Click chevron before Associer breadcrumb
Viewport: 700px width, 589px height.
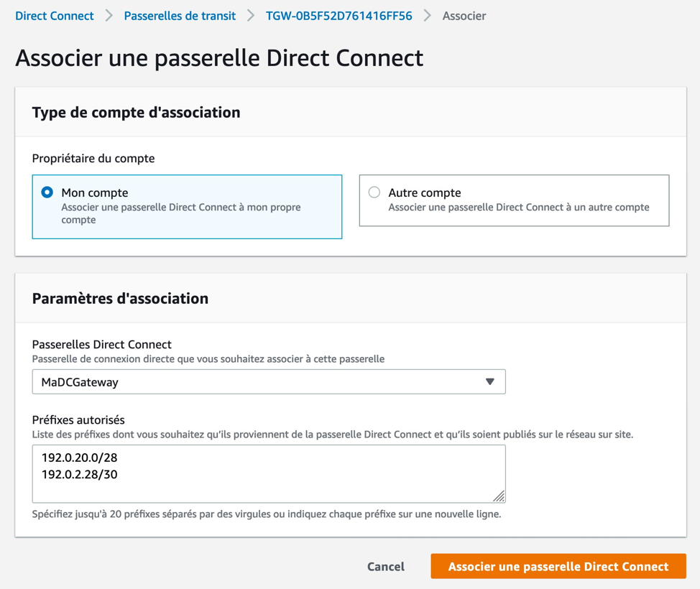point(428,16)
